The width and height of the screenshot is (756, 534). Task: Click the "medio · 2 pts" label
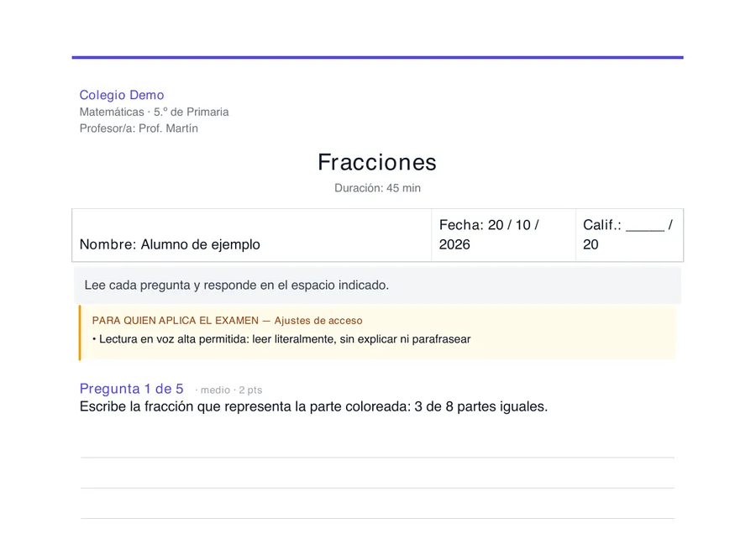[x=231, y=390]
